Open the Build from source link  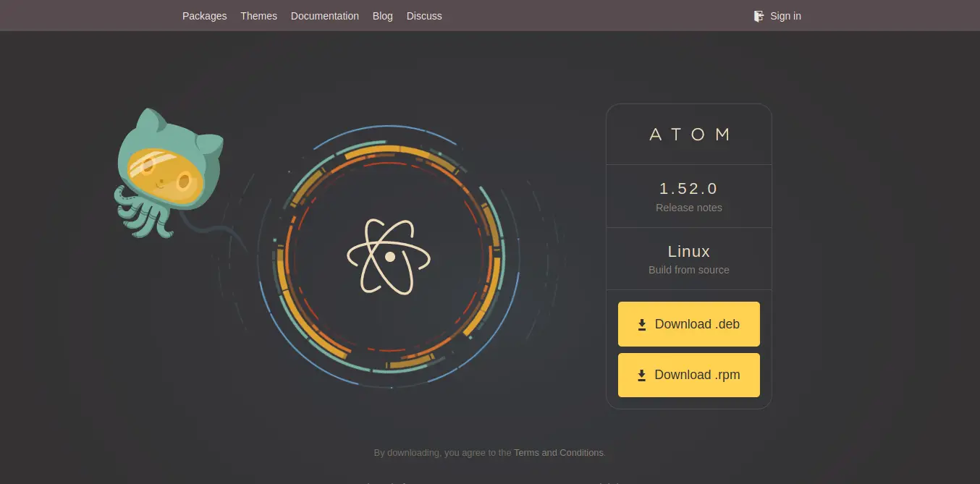coord(689,270)
